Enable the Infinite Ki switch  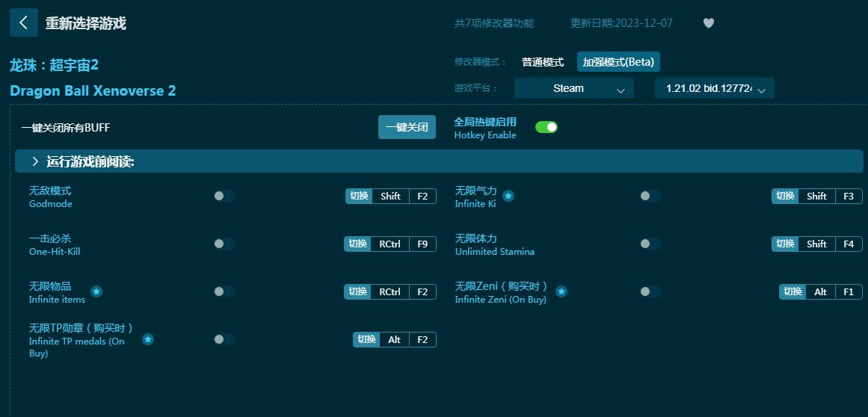(x=650, y=196)
